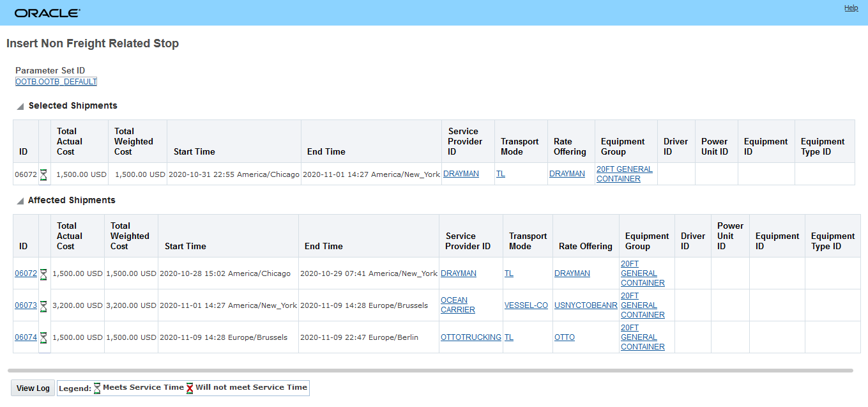Image resolution: width=868 pixels, height=407 pixels.
Task: Click the green Meets Service Time legend icon
Action: [x=97, y=388]
